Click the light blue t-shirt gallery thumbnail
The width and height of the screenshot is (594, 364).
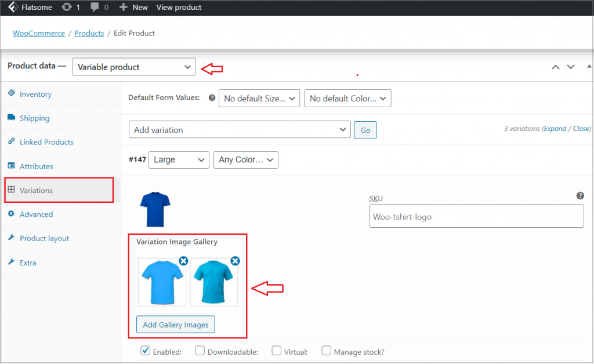[x=162, y=282]
